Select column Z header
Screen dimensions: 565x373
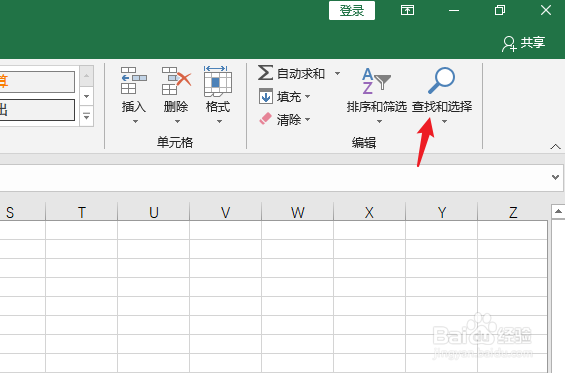(513, 212)
